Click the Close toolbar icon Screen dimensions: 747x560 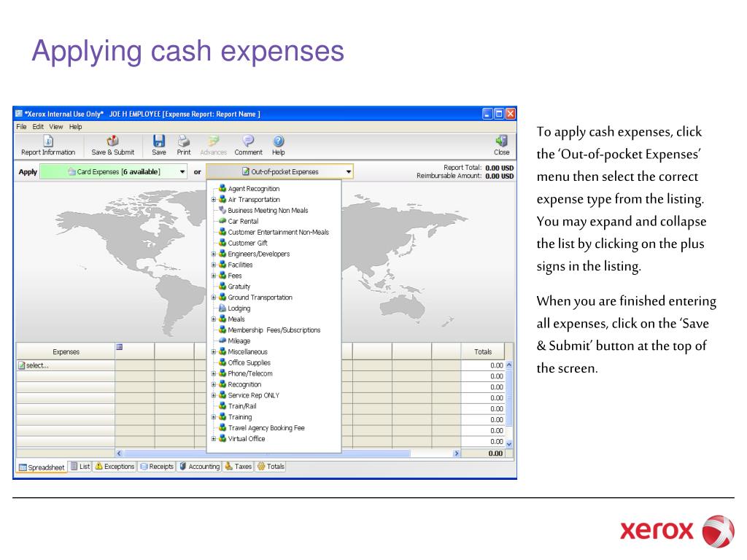(501, 146)
